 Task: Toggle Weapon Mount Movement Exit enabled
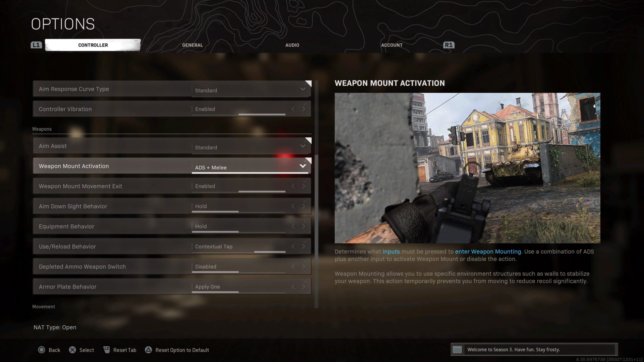coord(303,186)
